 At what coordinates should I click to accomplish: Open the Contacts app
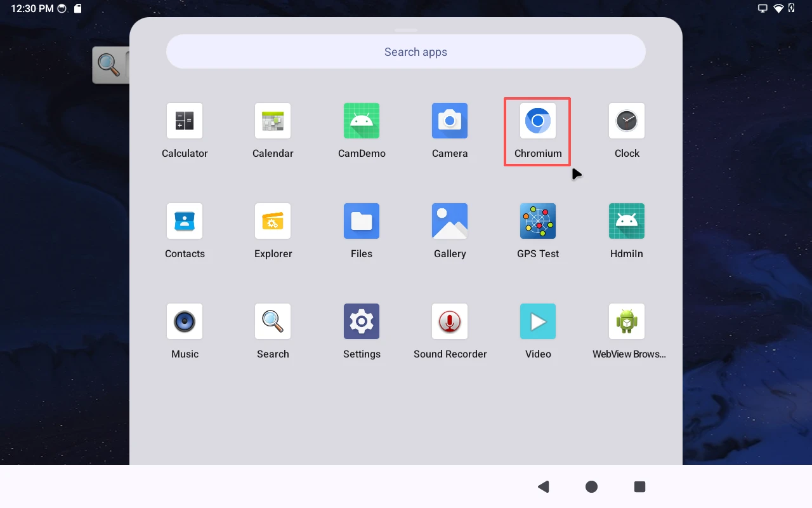point(185,221)
